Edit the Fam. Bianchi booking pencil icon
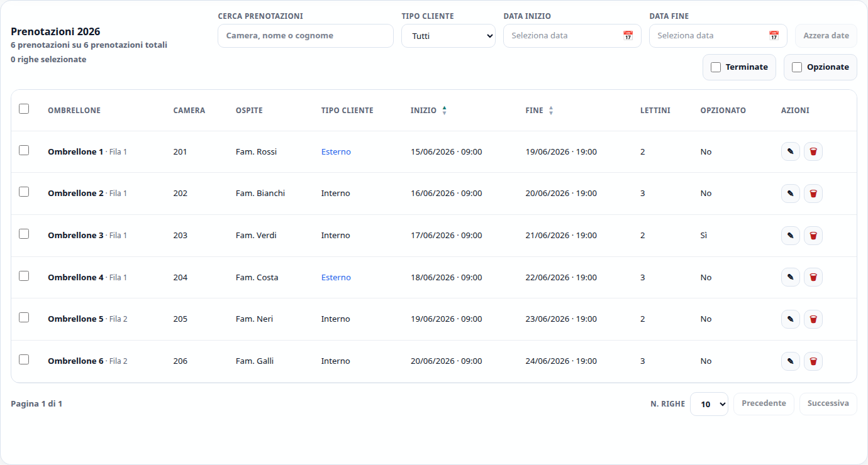868x465 pixels. point(791,194)
